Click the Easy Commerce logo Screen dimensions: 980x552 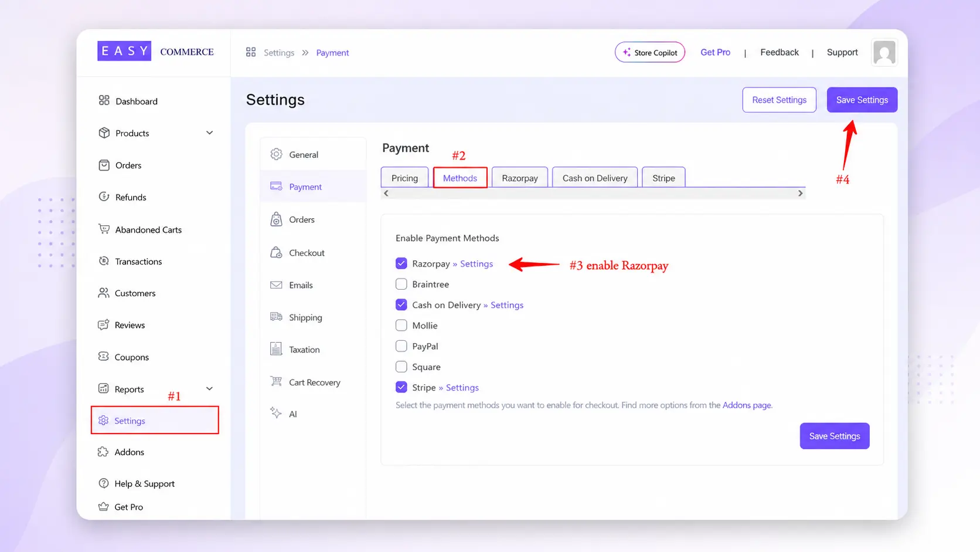tap(155, 51)
